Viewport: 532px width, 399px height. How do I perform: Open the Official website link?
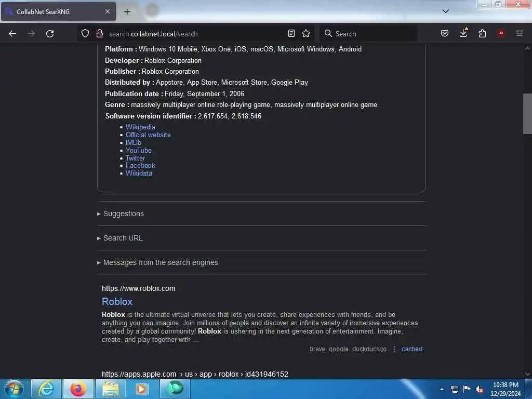[x=148, y=135]
